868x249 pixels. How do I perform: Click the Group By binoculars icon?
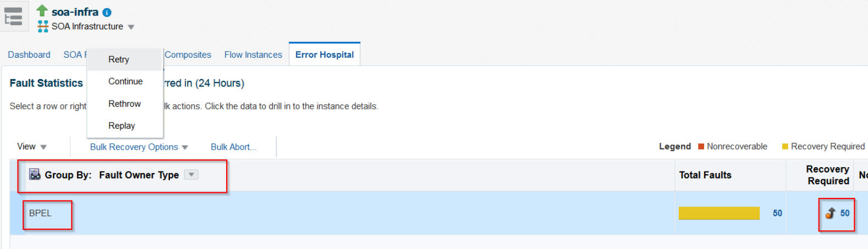(35, 174)
